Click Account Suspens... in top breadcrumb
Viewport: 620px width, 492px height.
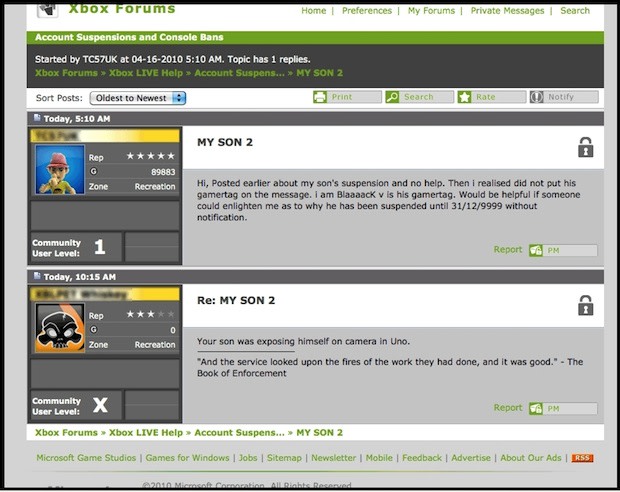coord(239,73)
